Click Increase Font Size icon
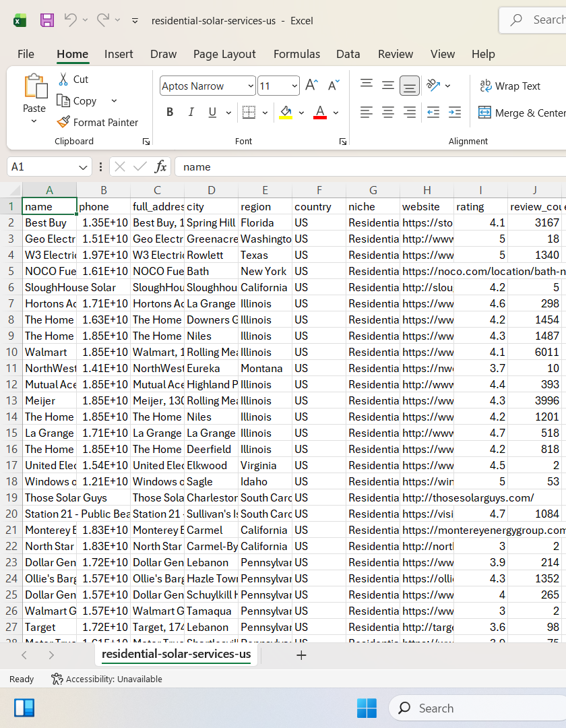Screen dimensions: 566x728 pos(311,85)
